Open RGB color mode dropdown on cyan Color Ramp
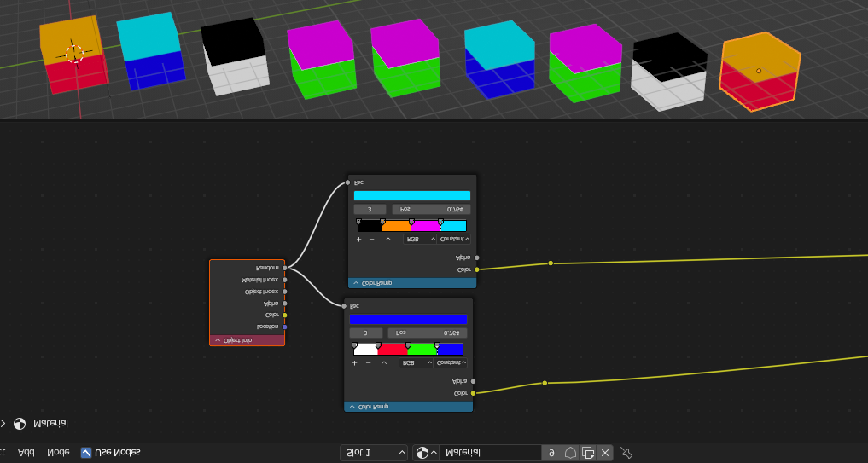 pos(420,239)
